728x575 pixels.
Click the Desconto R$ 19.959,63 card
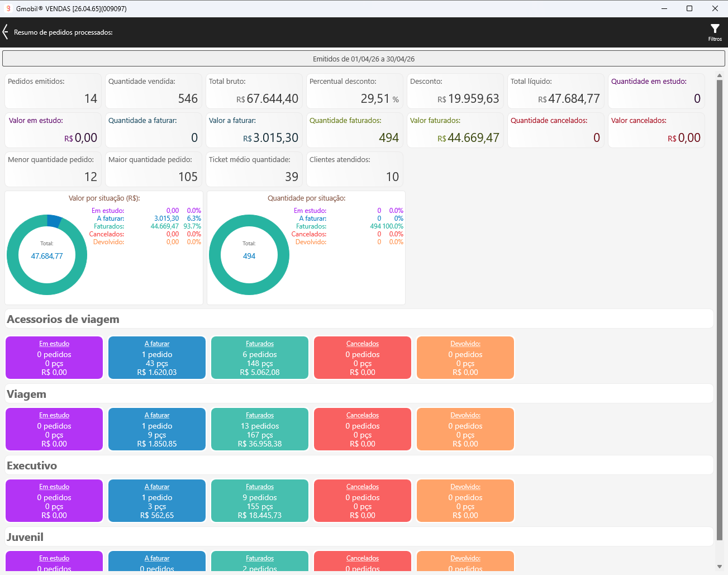coord(455,91)
